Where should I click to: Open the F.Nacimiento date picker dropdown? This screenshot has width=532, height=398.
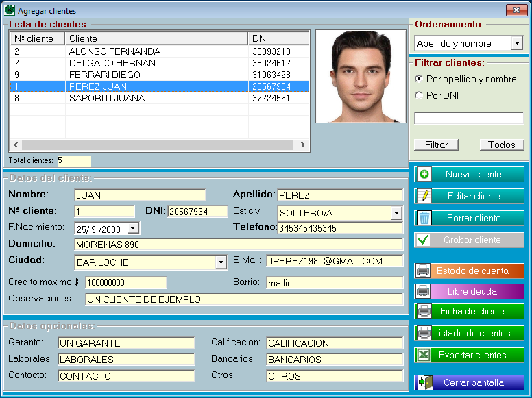tap(133, 228)
